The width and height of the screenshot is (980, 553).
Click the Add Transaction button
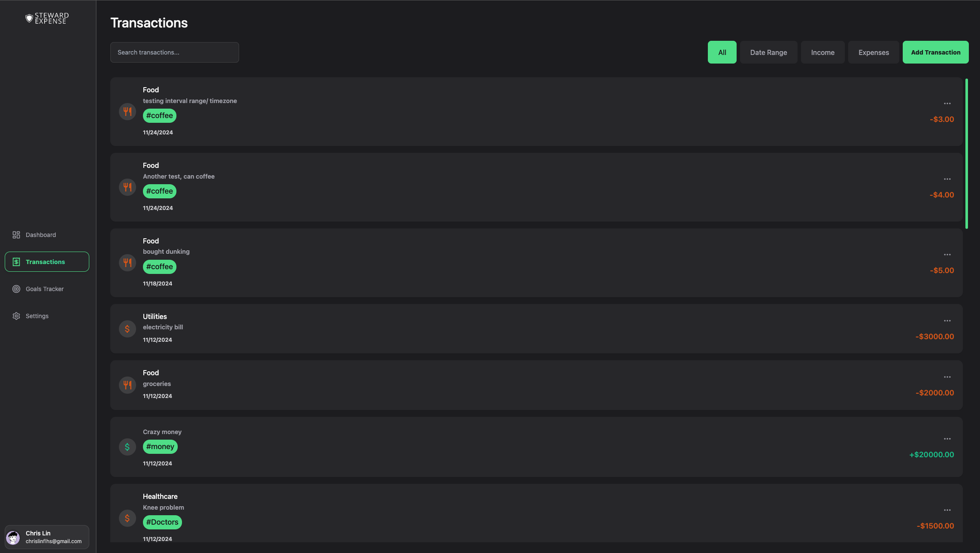936,52
